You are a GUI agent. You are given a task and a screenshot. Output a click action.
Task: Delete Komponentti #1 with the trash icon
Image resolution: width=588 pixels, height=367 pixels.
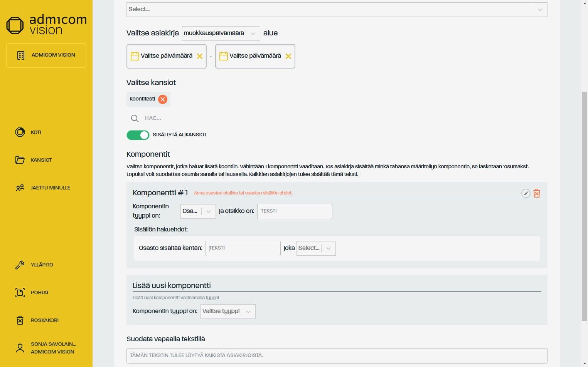click(x=537, y=193)
